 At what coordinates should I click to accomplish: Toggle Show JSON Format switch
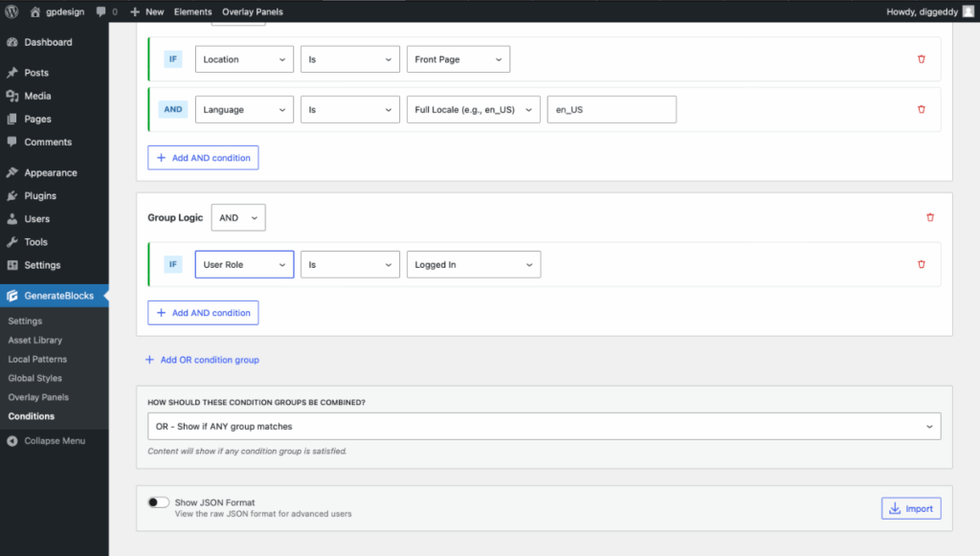point(158,502)
